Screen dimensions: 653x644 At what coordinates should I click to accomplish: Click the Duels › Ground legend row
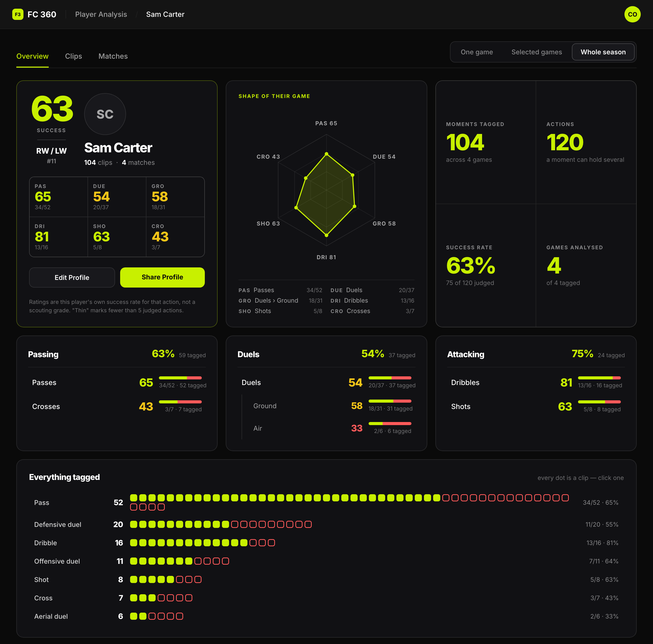click(x=280, y=301)
